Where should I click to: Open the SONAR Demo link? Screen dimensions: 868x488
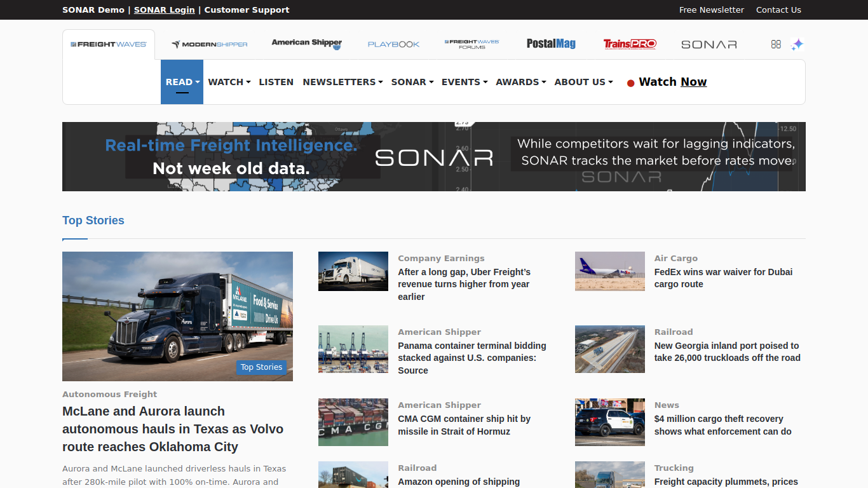click(93, 10)
